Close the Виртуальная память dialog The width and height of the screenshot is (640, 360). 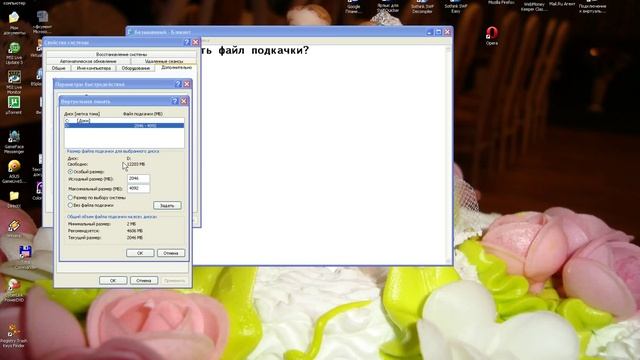184,101
